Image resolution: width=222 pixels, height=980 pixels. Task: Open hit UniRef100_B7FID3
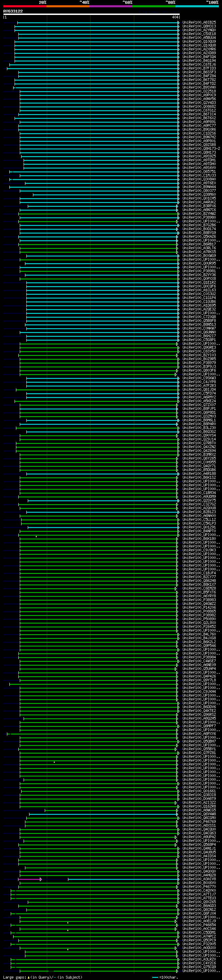(x=199, y=68)
